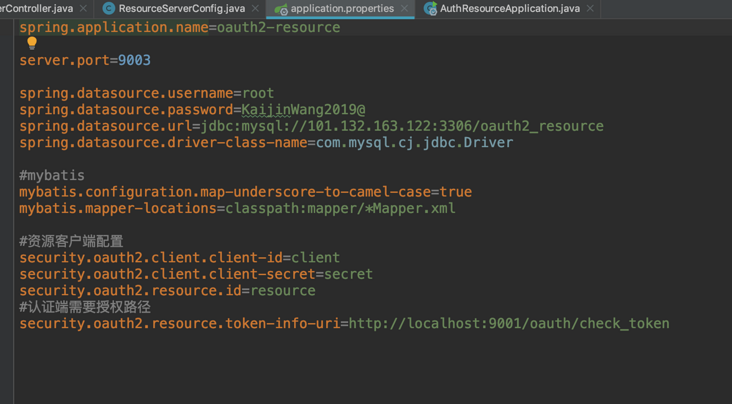Switch to the ResourceServerConfig.java tab
Viewport: 732px width, 404px height.
tap(182, 8)
